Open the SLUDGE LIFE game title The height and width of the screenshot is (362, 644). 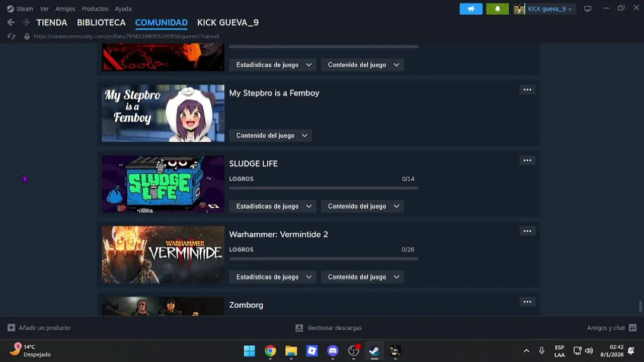tap(254, 163)
